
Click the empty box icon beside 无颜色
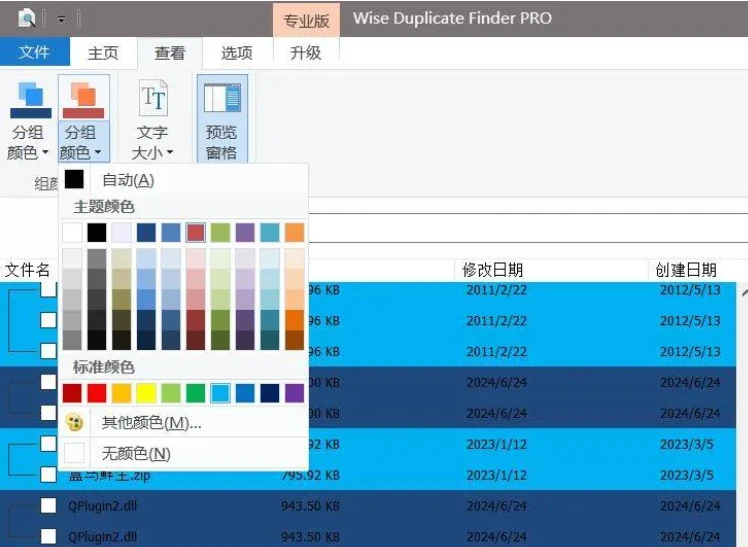[x=74, y=454]
